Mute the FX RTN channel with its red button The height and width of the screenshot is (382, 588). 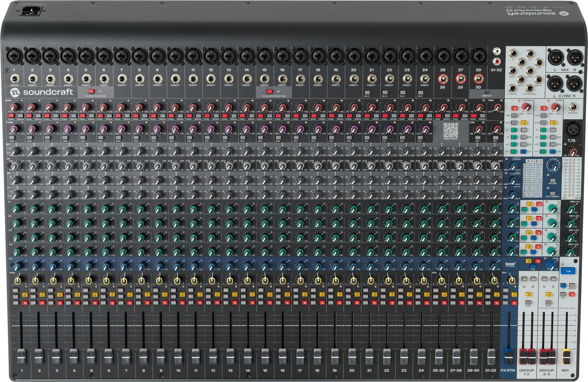[x=514, y=303]
